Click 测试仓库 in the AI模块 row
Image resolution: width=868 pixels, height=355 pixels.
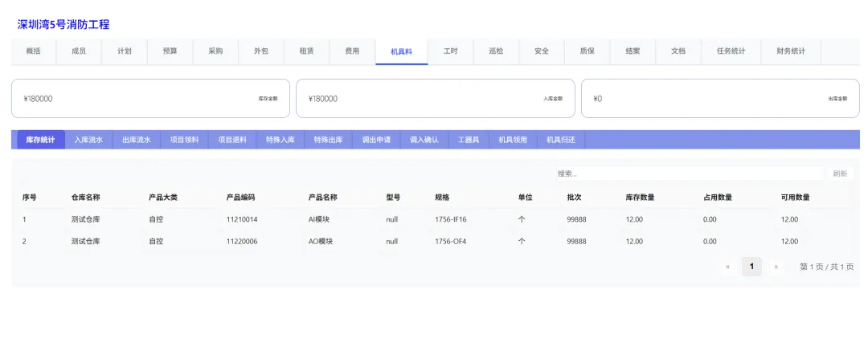point(86,219)
